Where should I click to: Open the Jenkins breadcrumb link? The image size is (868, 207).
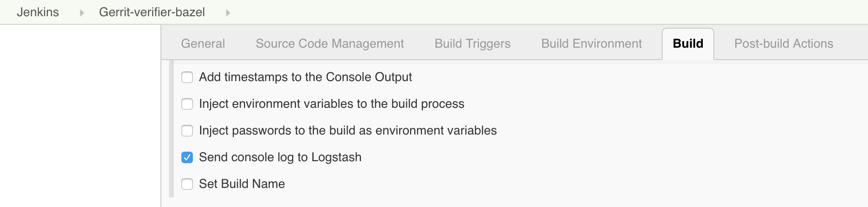click(38, 12)
